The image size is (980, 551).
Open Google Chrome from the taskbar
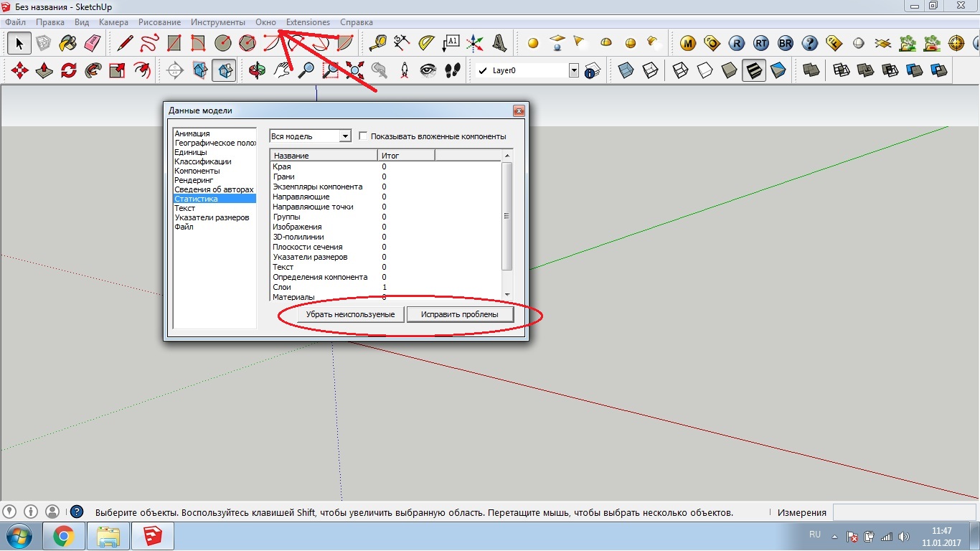[63, 536]
